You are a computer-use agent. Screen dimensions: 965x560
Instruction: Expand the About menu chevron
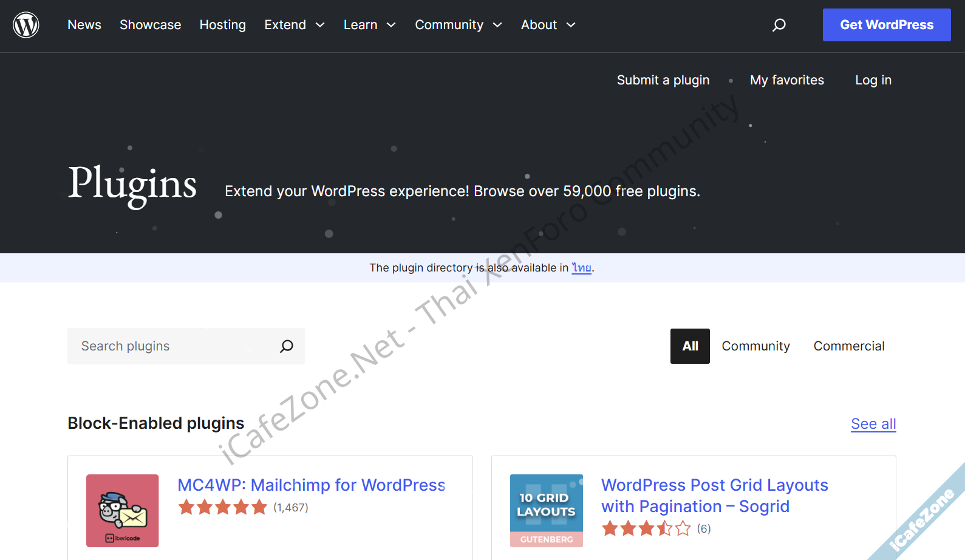[x=571, y=25]
